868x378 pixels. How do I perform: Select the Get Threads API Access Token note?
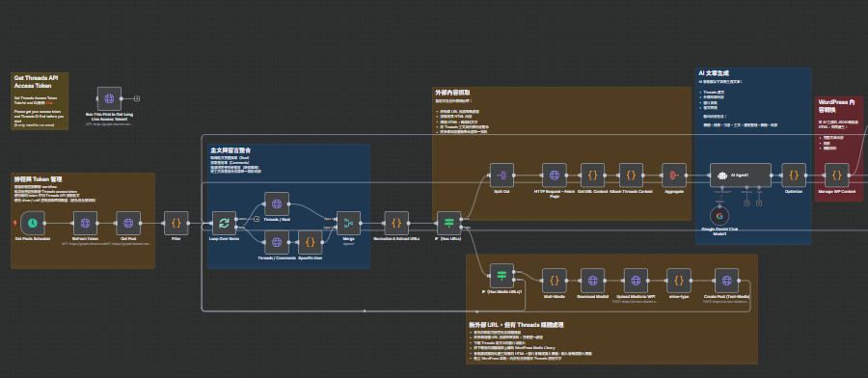tap(40, 101)
